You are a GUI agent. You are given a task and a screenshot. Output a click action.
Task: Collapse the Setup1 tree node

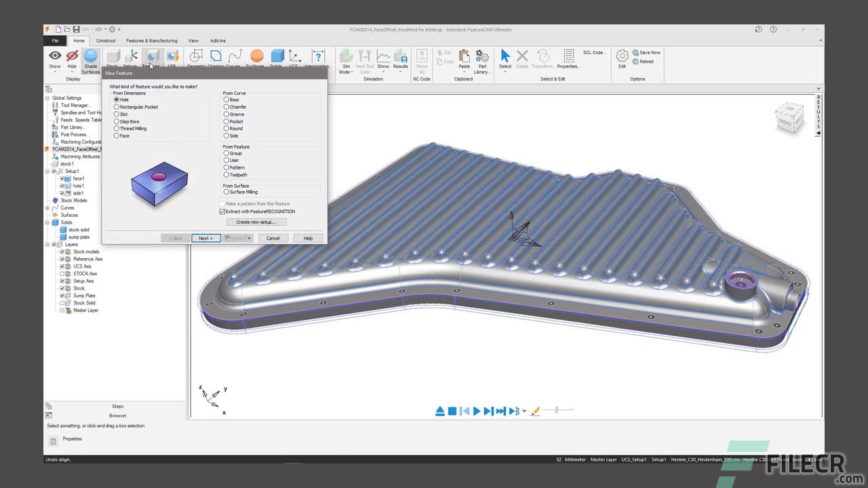point(47,171)
